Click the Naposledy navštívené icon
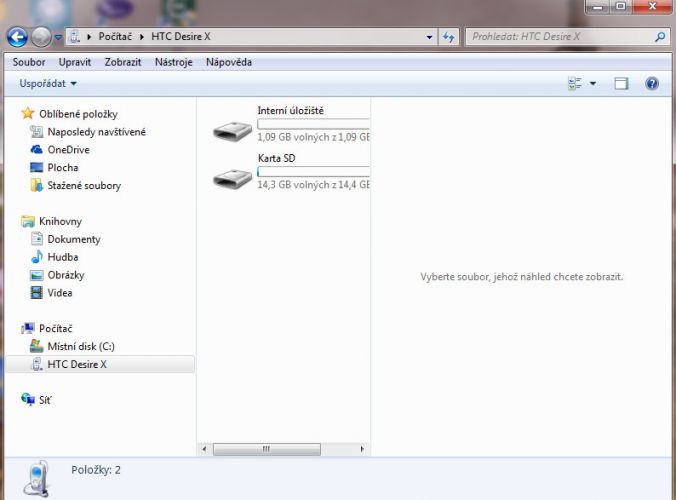676x500 pixels. coord(37,131)
